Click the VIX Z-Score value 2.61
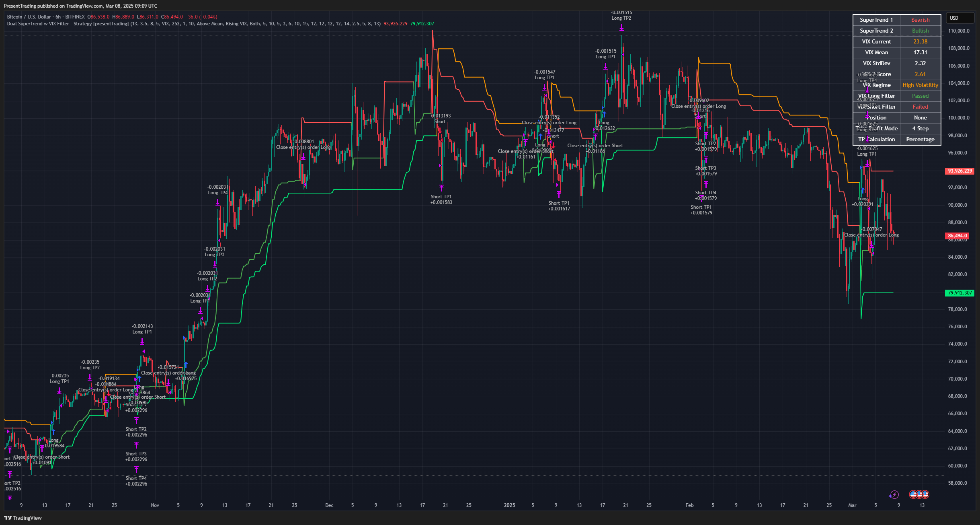The width and height of the screenshot is (980, 525). (920, 74)
